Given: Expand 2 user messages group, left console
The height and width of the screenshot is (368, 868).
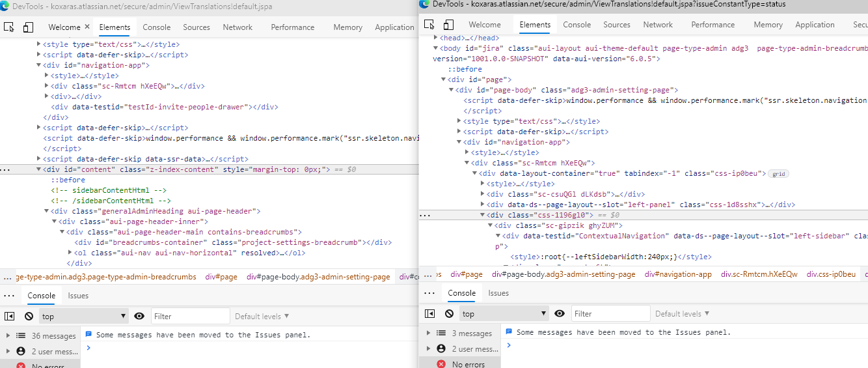Looking at the screenshot, I should (x=8, y=351).
